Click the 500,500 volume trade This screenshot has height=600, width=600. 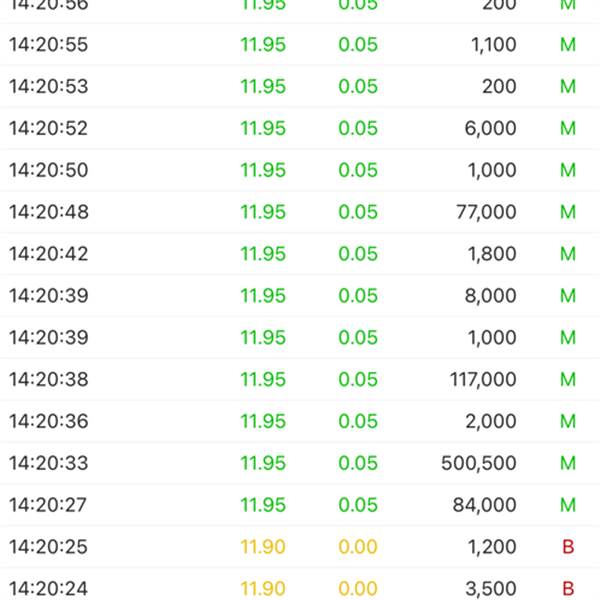[479, 463]
